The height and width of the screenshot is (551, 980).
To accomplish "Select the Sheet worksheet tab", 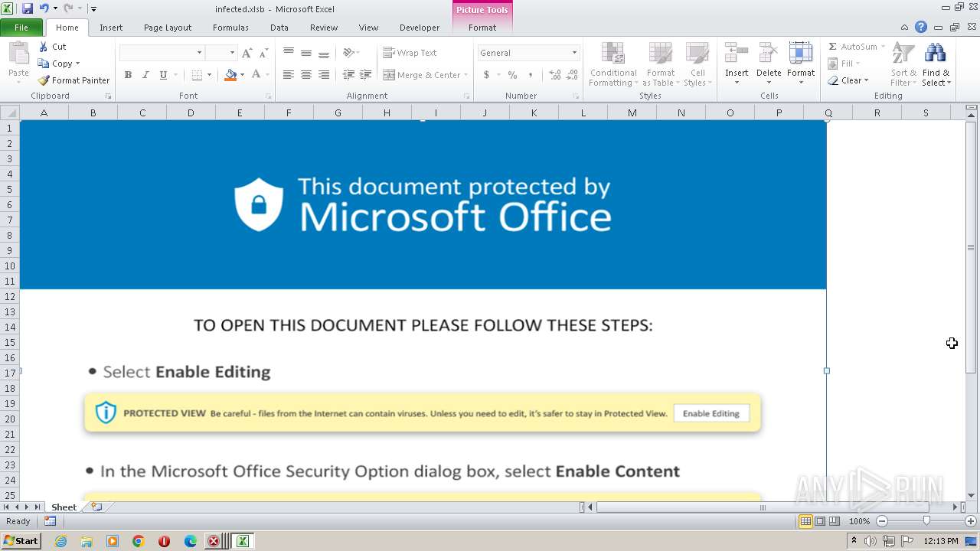I will tap(64, 507).
